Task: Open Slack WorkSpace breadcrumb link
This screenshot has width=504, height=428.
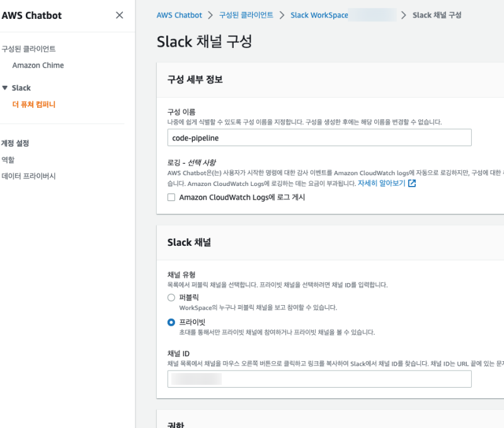Action: click(x=319, y=15)
